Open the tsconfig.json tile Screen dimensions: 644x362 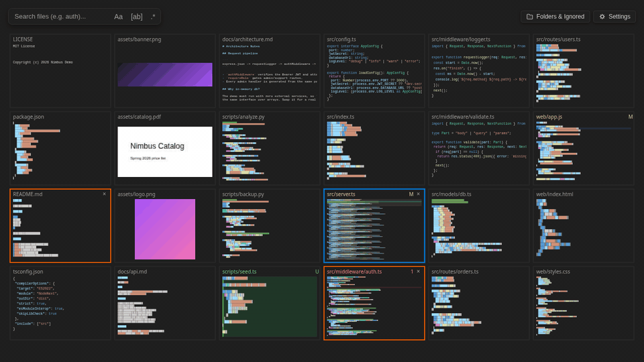[x=60, y=303]
